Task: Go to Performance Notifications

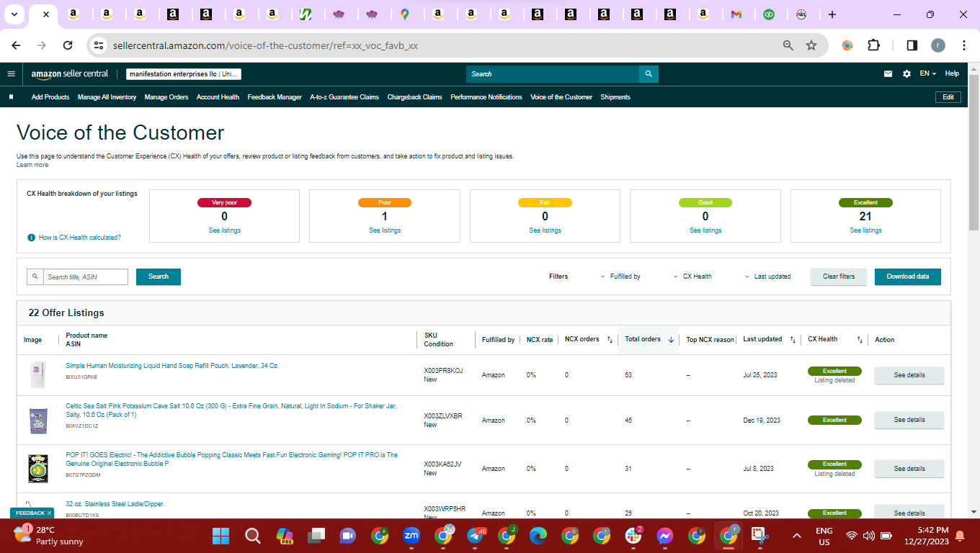Action: coord(486,97)
